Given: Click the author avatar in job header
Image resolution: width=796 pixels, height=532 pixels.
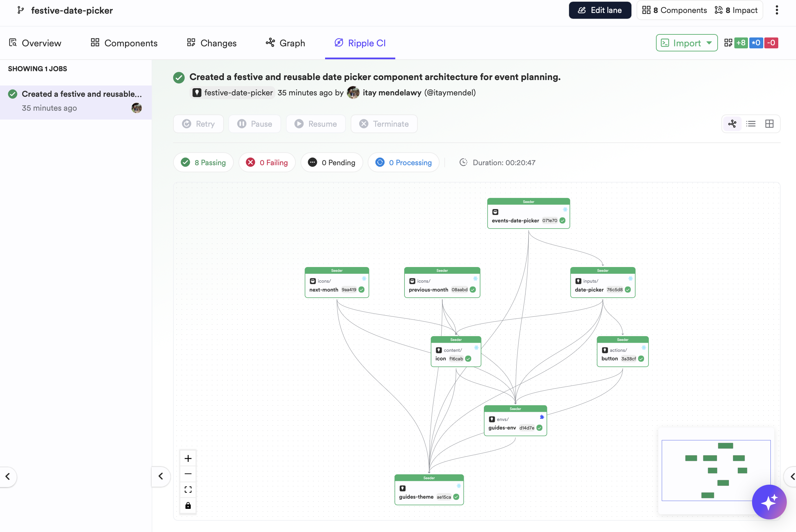Looking at the screenshot, I should tap(353, 93).
